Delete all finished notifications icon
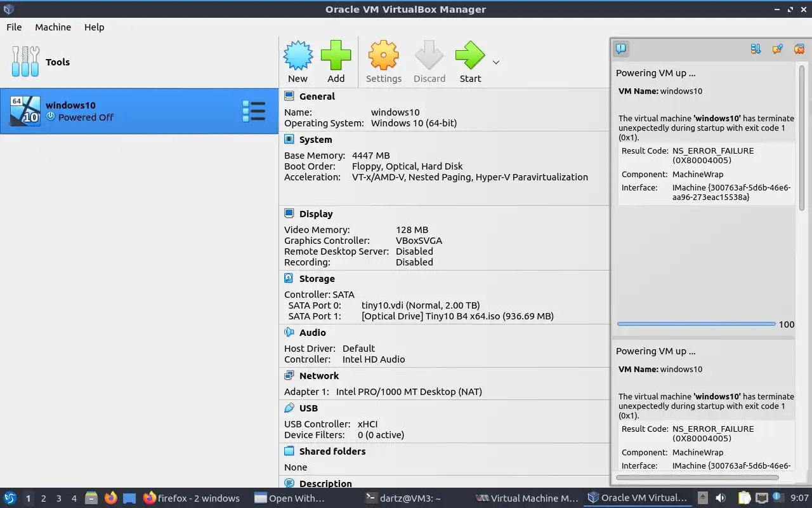 point(799,49)
